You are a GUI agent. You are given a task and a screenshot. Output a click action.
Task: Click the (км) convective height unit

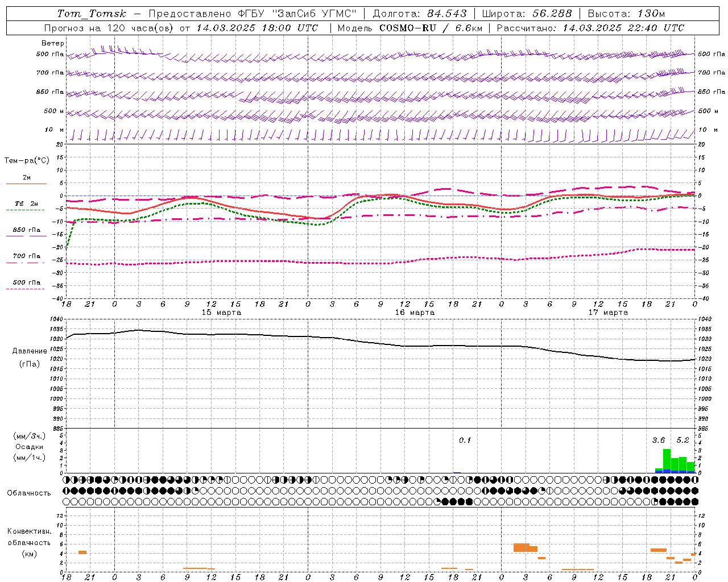click(x=30, y=554)
